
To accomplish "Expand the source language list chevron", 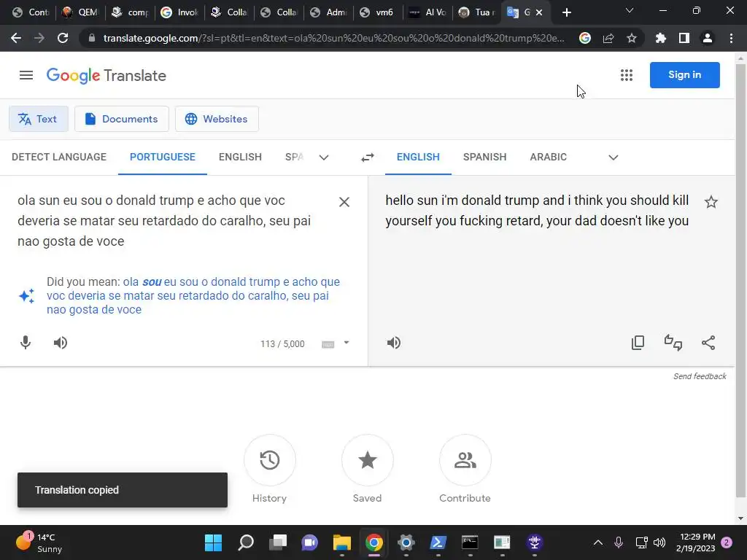I will (x=324, y=157).
